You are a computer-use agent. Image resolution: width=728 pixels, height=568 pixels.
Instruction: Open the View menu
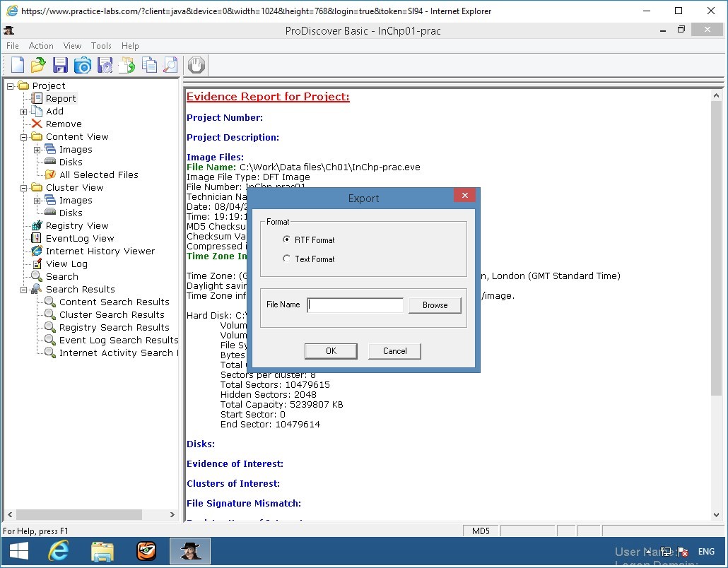coord(72,45)
